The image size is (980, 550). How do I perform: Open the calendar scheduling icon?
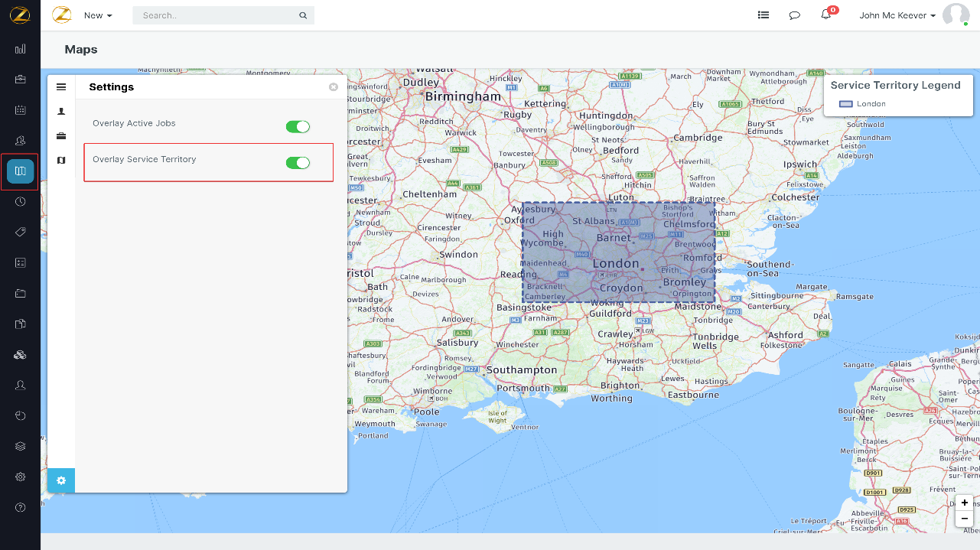[20, 110]
